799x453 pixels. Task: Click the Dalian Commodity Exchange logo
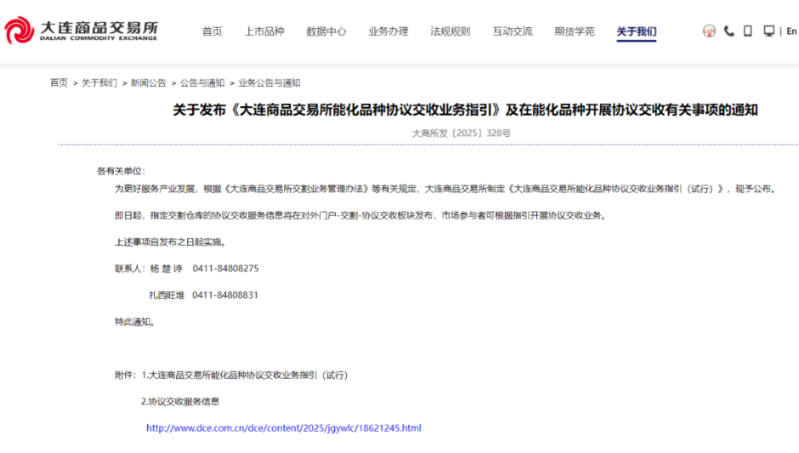[80, 31]
